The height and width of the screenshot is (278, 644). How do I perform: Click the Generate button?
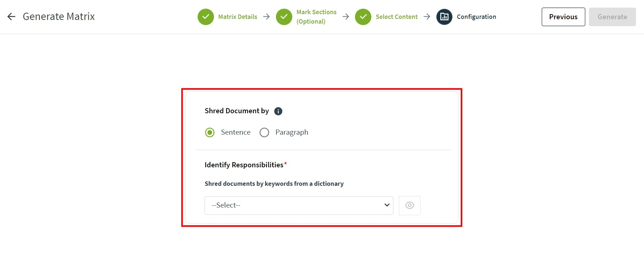click(612, 17)
